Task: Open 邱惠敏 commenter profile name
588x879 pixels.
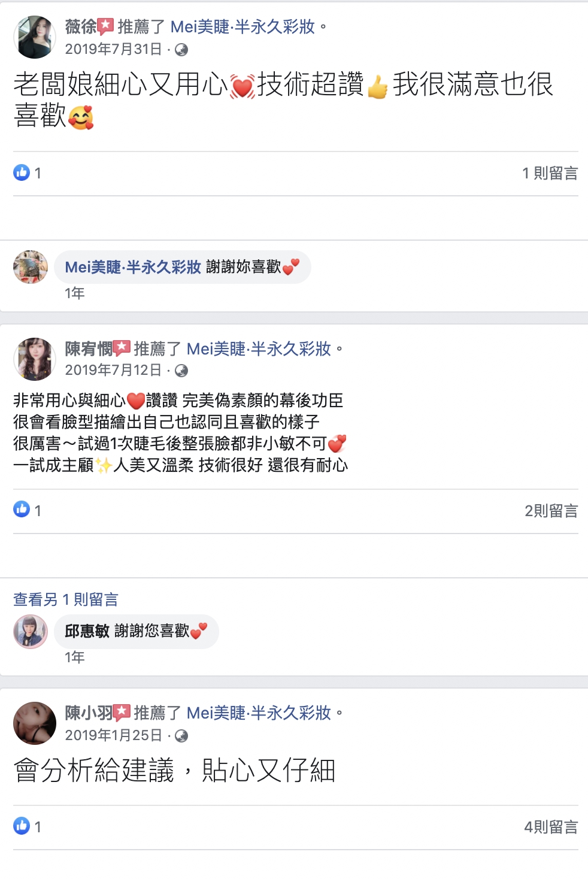Action: (x=87, y=631)
